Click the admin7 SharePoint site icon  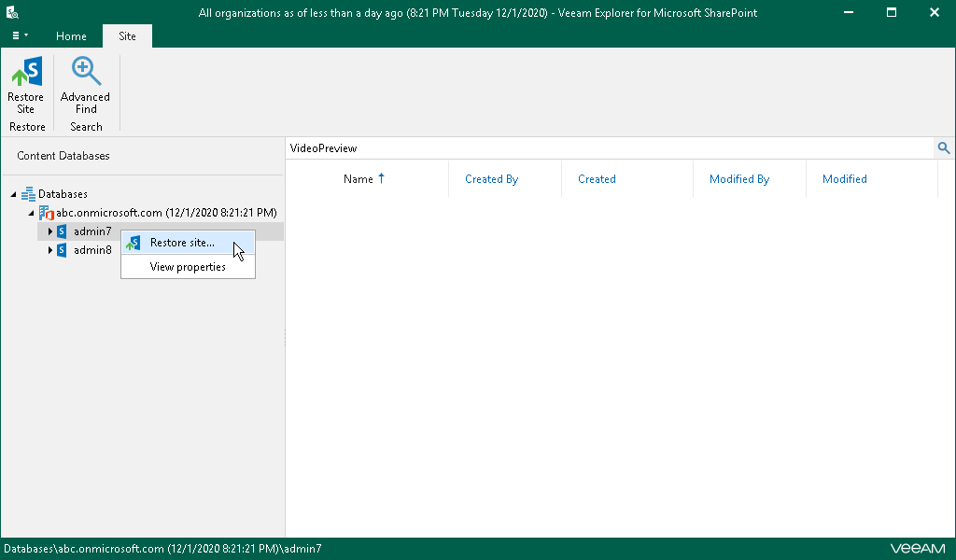coord(62,231)
